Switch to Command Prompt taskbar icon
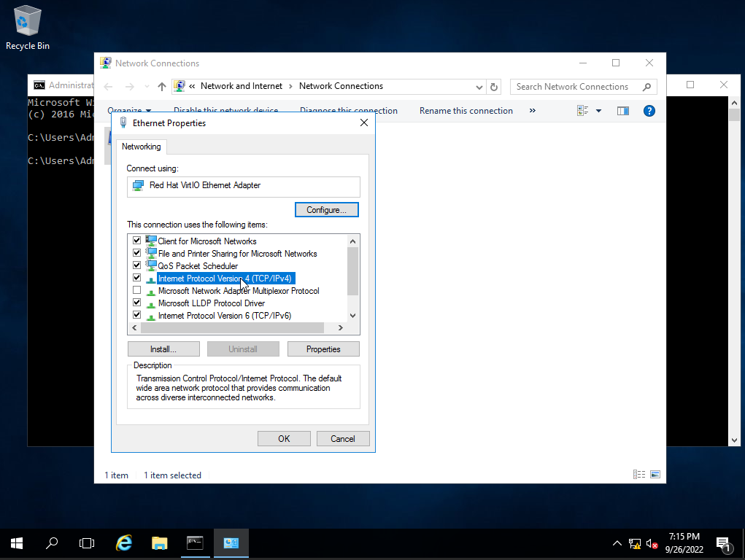 [x=195, y=543]
